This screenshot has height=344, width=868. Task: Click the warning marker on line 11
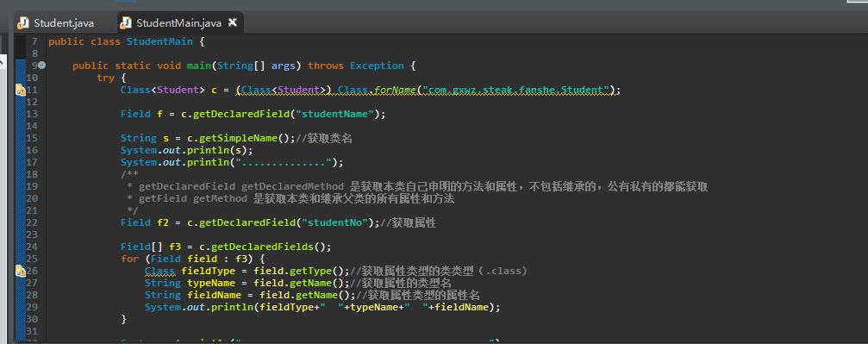tap(21, 90)
